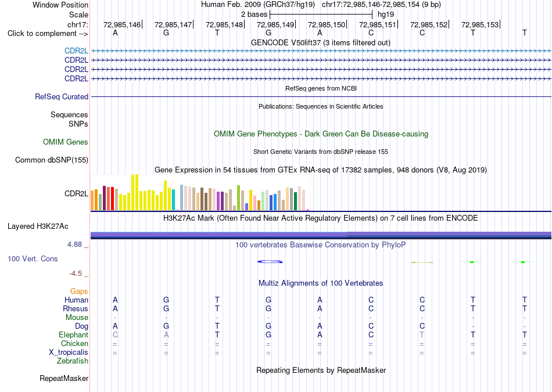The image size is (552, 392).
Task: Click the maroon bar in GTEx expression chart
Action: click(104, 198)
